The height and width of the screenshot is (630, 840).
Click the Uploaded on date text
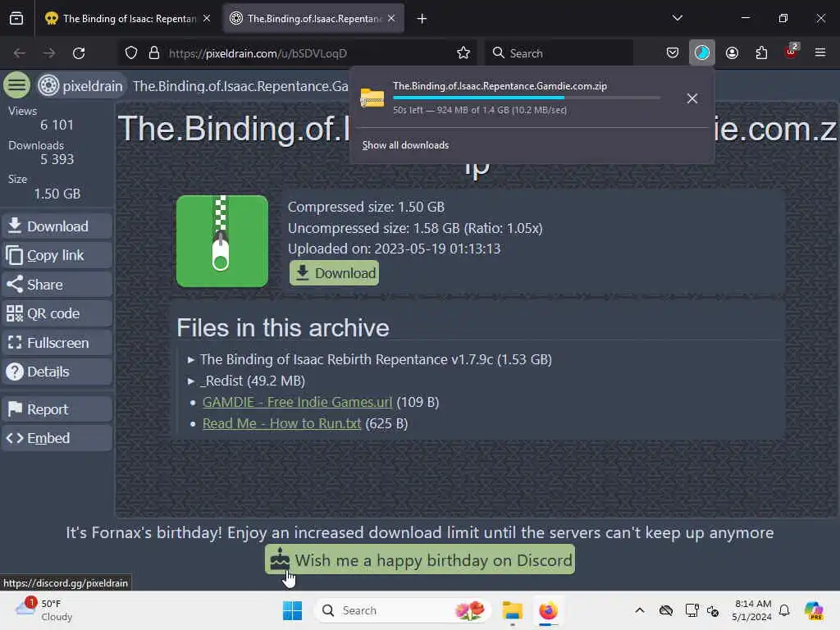click(395, 249)
